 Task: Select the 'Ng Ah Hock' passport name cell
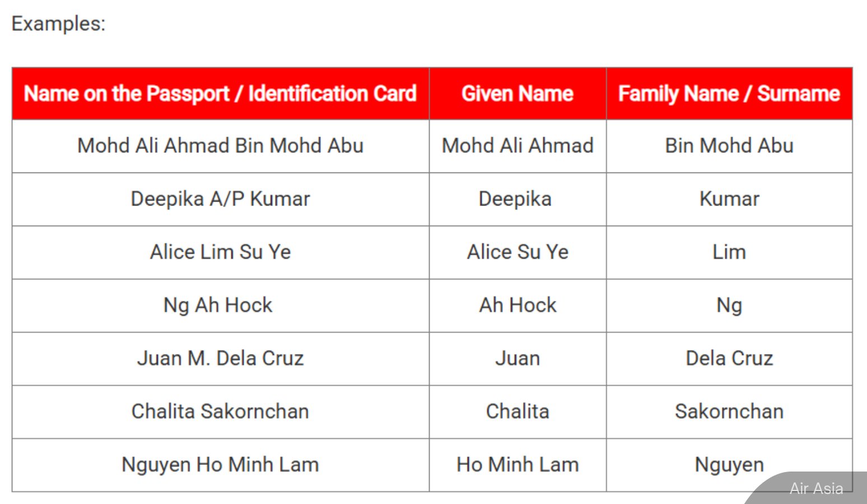tap(221, 306)
